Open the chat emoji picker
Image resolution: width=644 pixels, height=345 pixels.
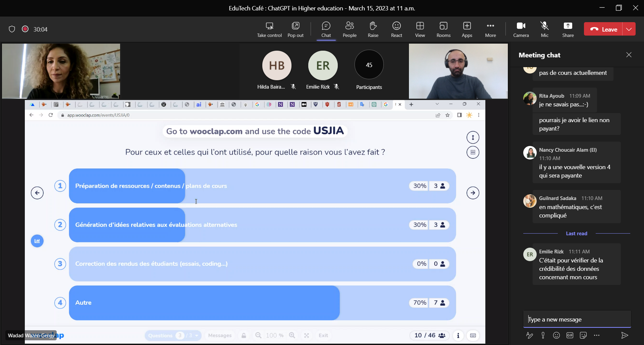point(556,335)
